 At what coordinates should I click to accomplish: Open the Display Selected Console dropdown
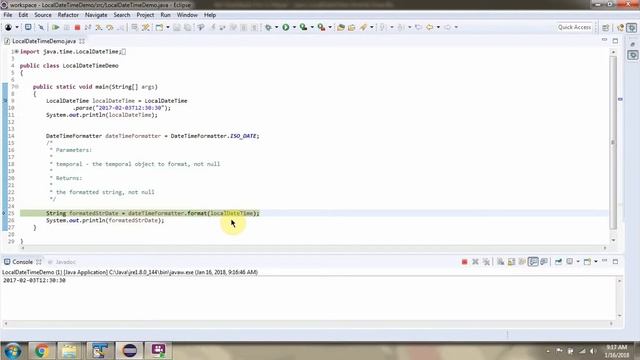click(578, 262)
